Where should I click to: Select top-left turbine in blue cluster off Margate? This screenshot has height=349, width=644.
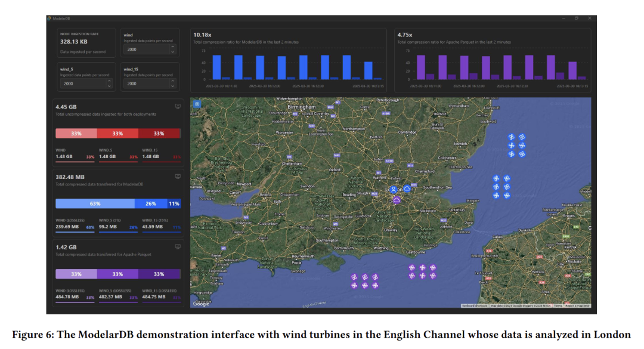tap(496, 178)
